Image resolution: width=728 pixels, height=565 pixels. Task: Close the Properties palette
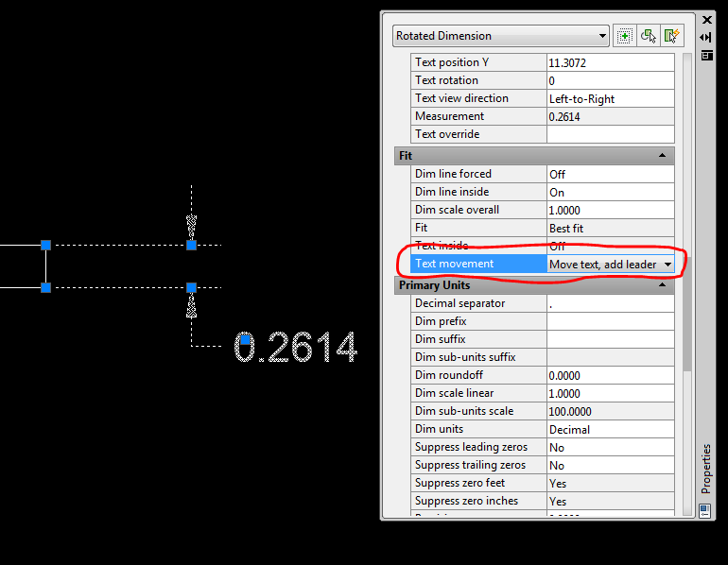[x=706, y=19]
